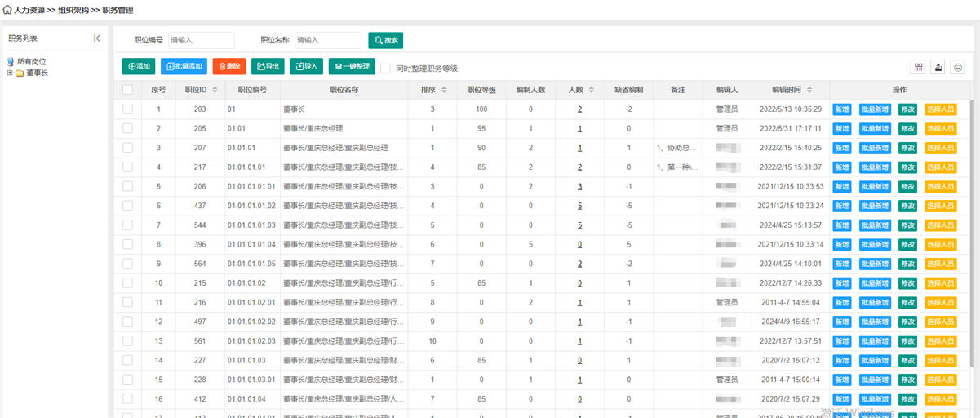Check the row with 职位ID 396

(x=128, y=244)
